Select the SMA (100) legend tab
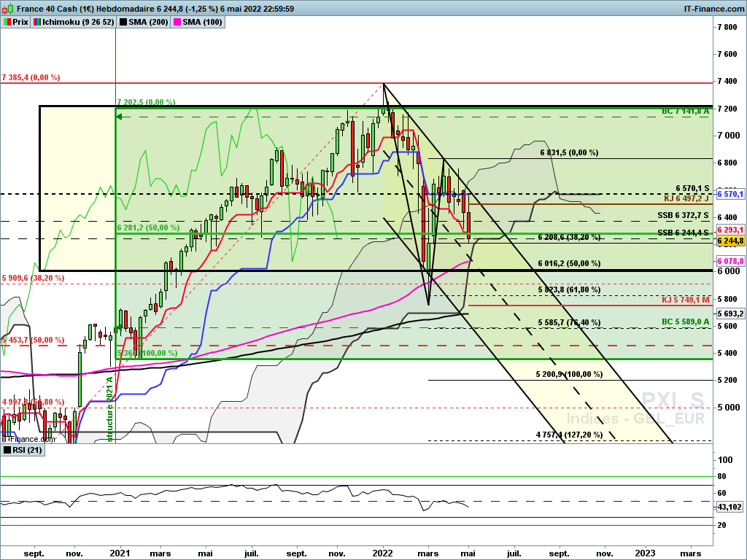Image resolution: width=747 pixels, height=560 pixels. point(198,22)
